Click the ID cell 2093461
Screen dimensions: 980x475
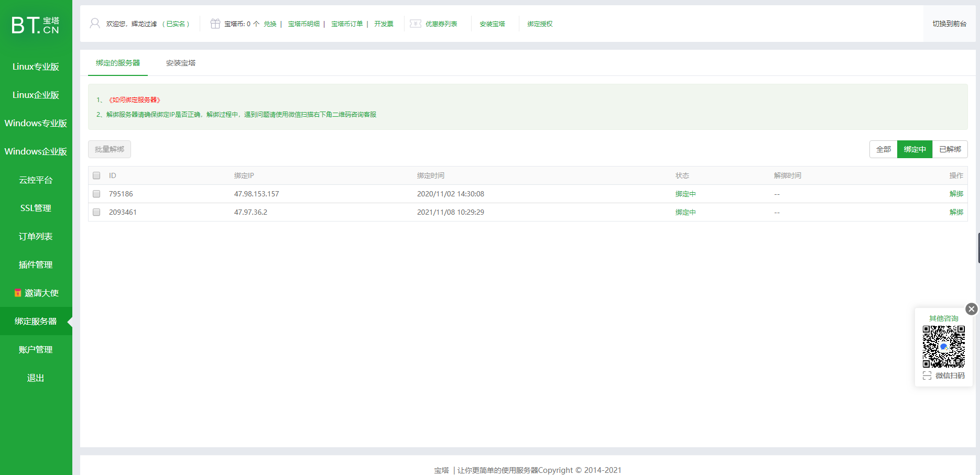click(x=123, y=212)
